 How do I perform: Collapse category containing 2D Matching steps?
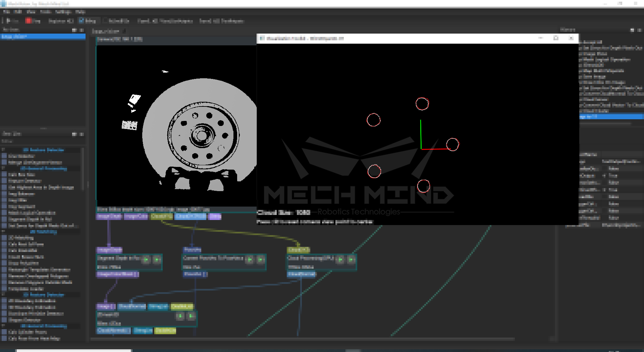(3, 232)
